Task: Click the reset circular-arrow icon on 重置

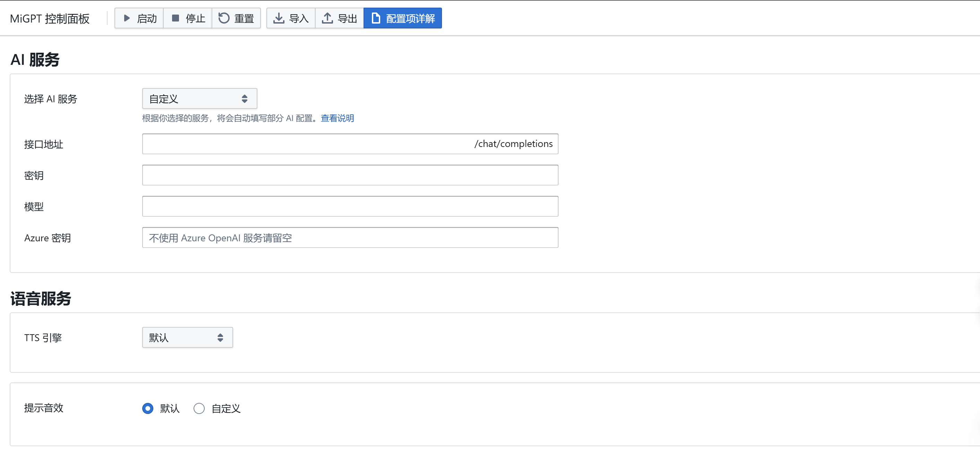Action: (224, 18)
